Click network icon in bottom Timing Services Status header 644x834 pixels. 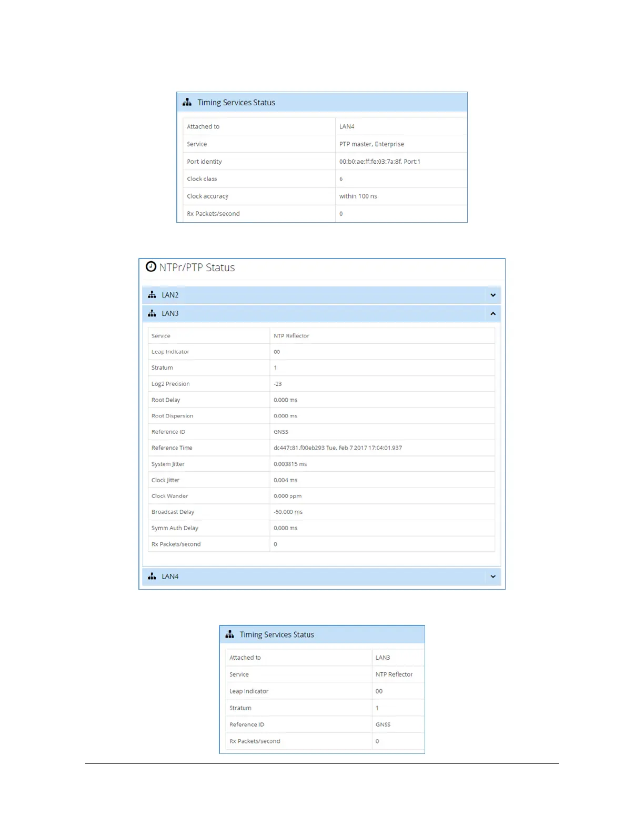click(229, 634)
